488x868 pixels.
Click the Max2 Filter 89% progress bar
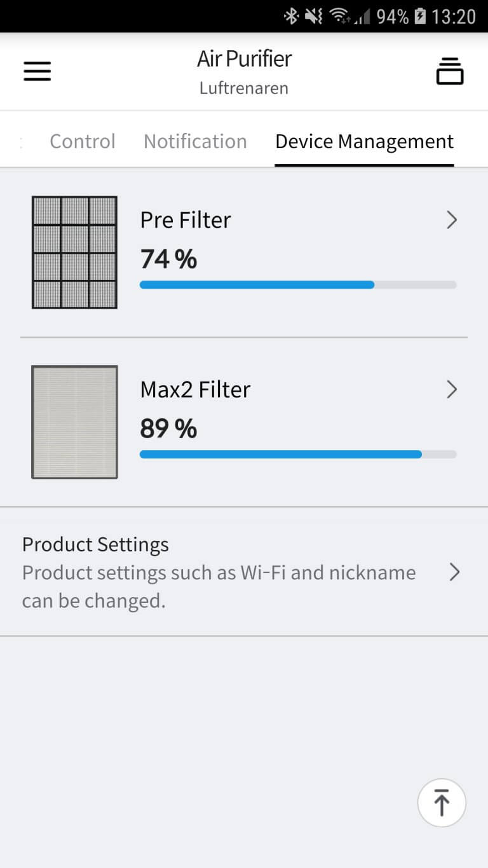298,454
